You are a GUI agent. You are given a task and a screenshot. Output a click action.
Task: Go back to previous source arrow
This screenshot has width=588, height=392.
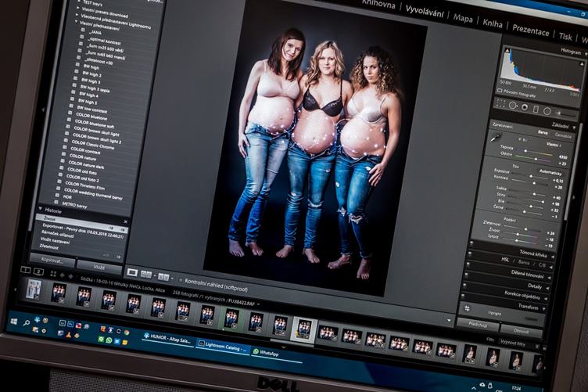[x=63, y=275]
